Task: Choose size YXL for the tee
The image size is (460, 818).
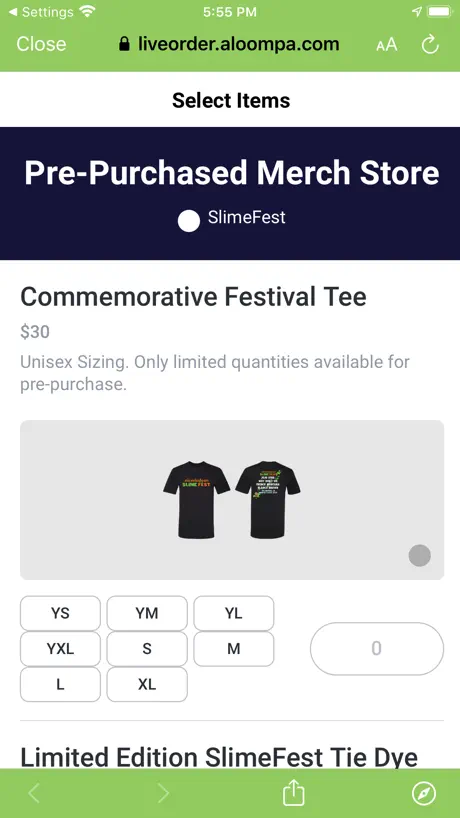Action: 60,648
